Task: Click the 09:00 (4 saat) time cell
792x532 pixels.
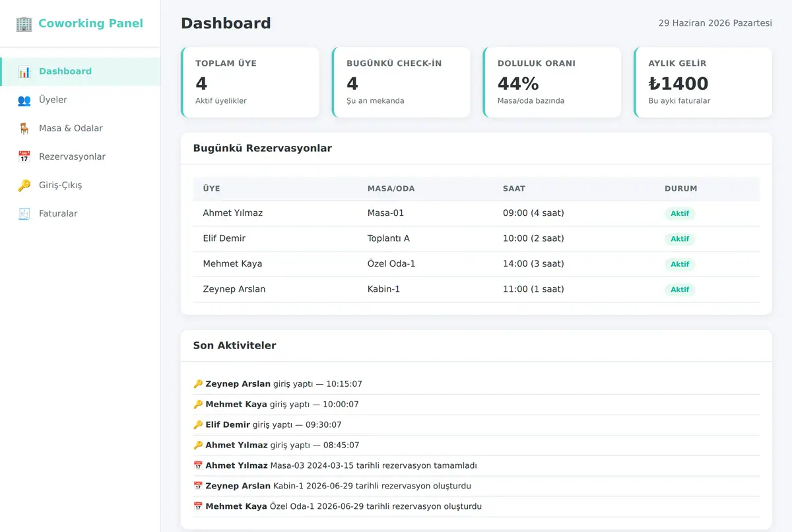Action: coord(533,213)
